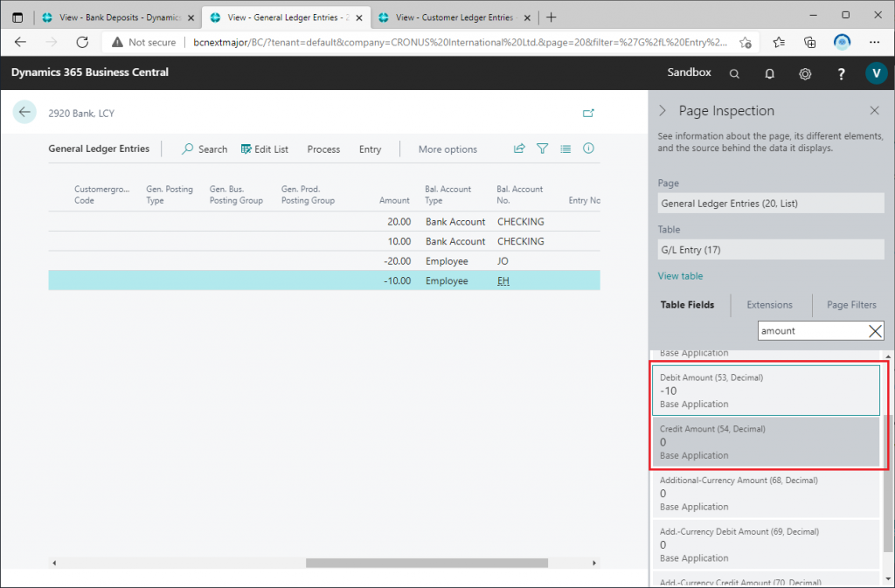
Task: Close the General Ledger Entries browser tab
Action: click(x=359, y=17)
